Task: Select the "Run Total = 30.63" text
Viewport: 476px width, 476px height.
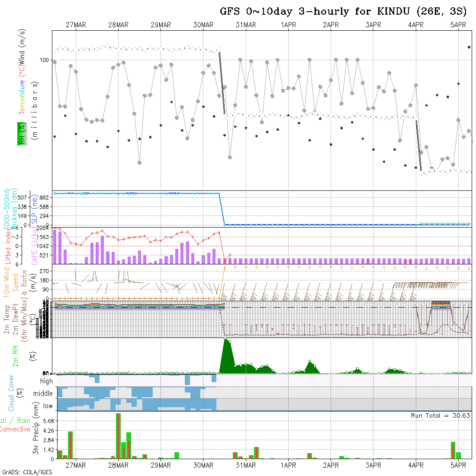Action: (x=441, y=415)
